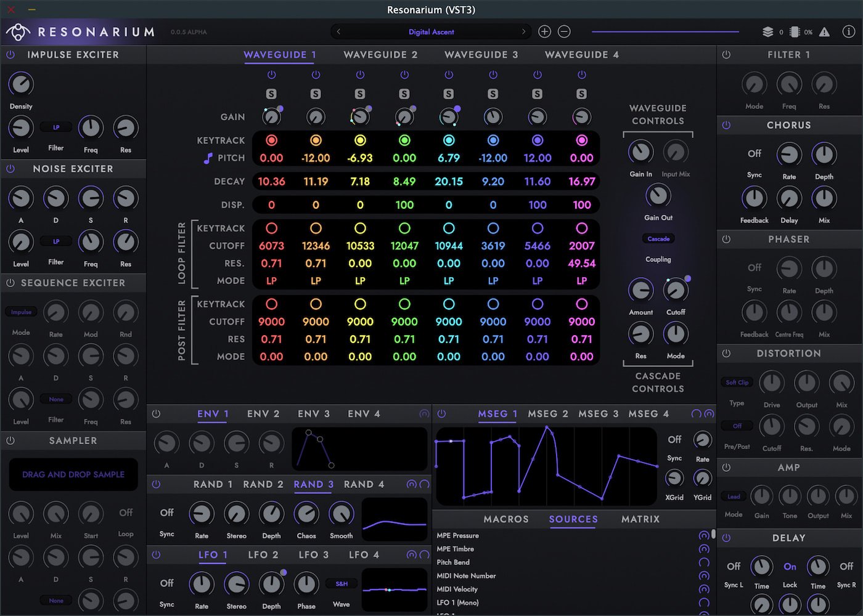The image size is (863, 616).
Task: Solo the first waveguide resonator with its S button
Action: pyautogui.click(x=271, y=94)
